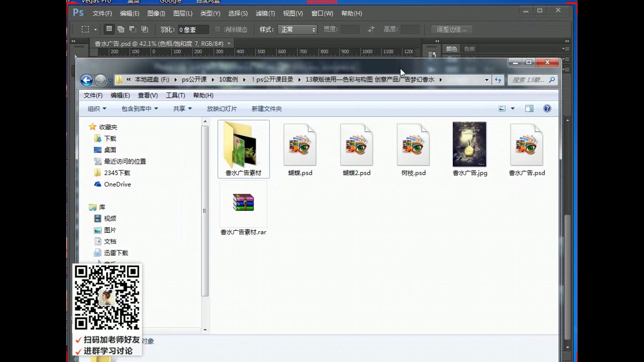Open Explorer 查看(V) menu
This screenshot has width=644, height=362.
(148, 96)
